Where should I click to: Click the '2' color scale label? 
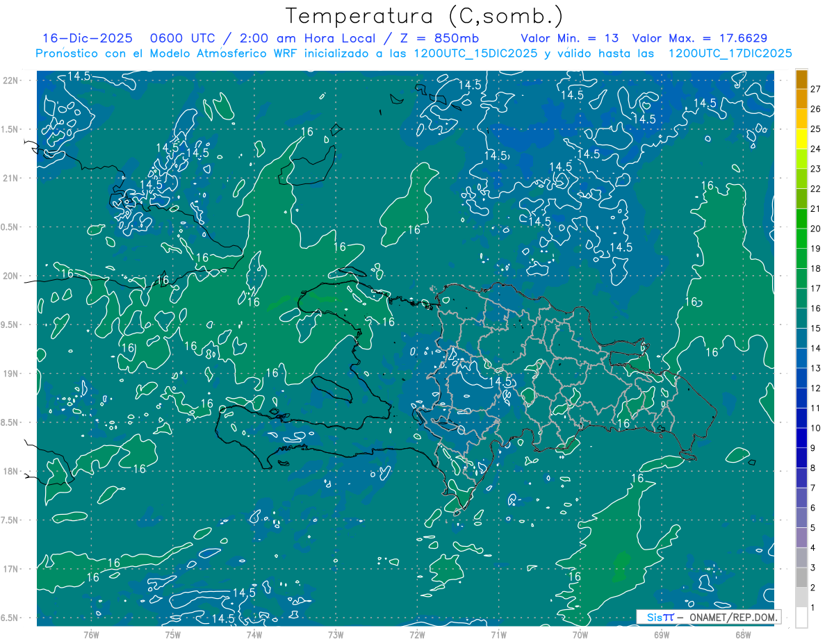(813, 588)
